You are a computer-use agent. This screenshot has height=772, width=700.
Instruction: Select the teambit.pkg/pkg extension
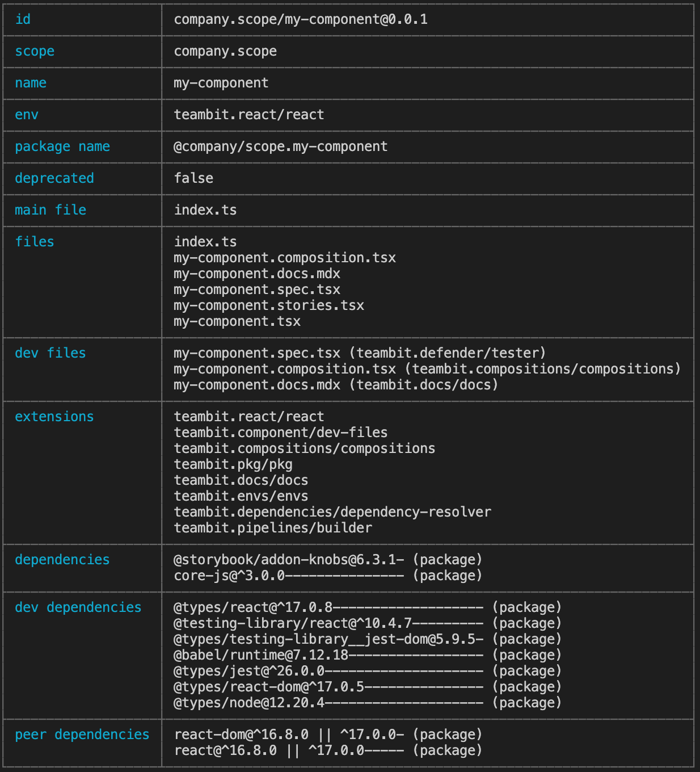point(233,464)
